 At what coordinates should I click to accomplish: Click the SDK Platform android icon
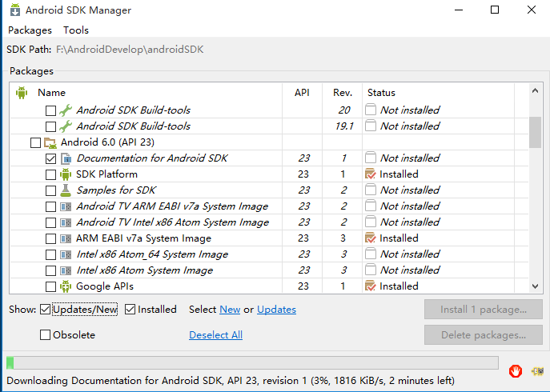[66, 174]
